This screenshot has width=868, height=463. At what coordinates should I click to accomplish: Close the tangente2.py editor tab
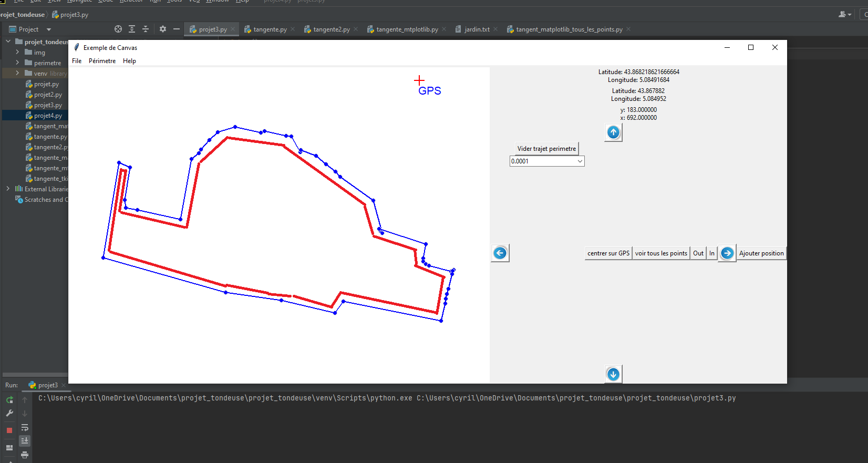[356, 29]
